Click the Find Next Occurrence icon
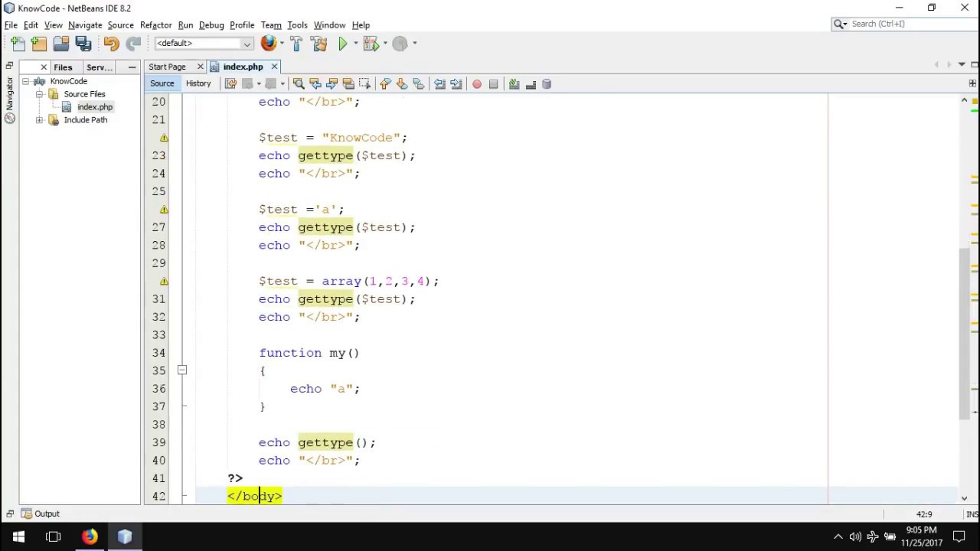 click(332, 84)
